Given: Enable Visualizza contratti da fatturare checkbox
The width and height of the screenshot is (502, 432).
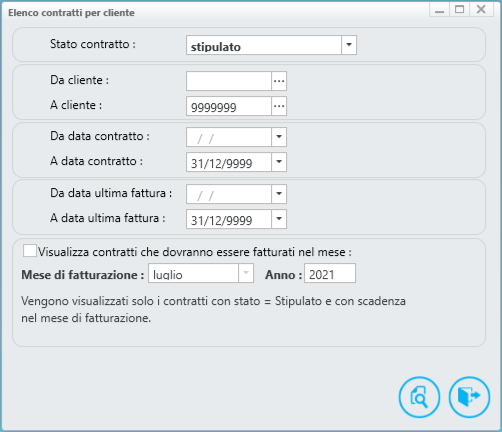Looking at the screenshot, I should click(x=30, y=251).
